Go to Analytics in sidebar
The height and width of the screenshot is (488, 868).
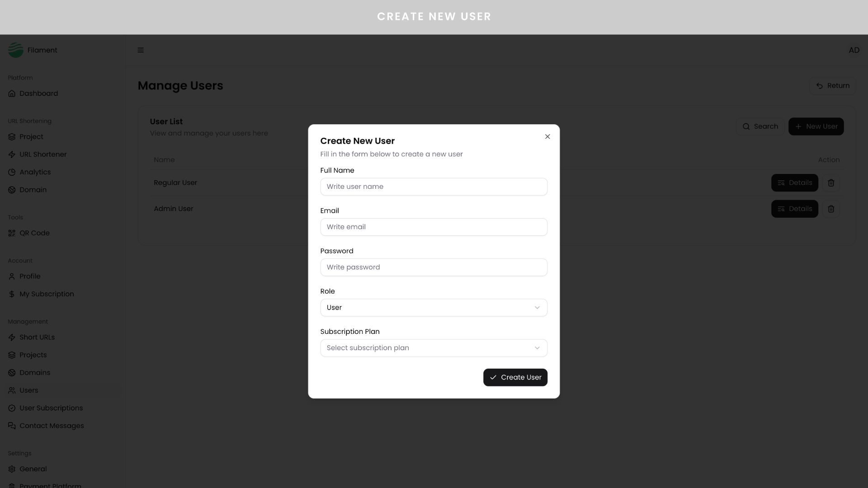(x=35, y=172)
